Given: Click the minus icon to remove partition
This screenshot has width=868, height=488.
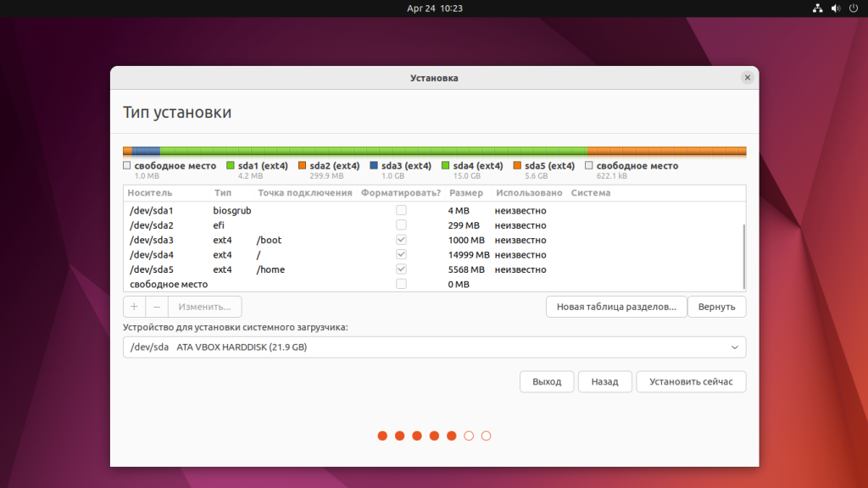Looking at the screenshot, I should [x=156, y=307].
